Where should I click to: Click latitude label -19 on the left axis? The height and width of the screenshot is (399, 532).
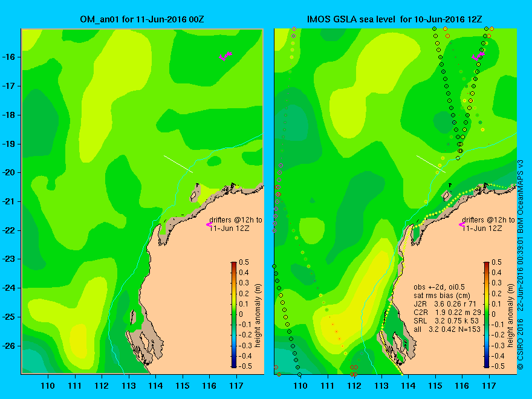pos(10,144)
